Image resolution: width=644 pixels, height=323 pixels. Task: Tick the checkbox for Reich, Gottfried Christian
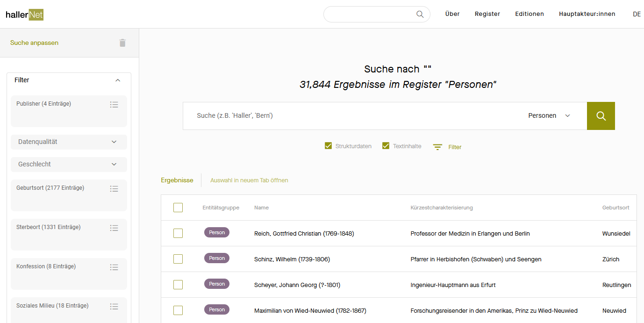click(x=178, y=233)
